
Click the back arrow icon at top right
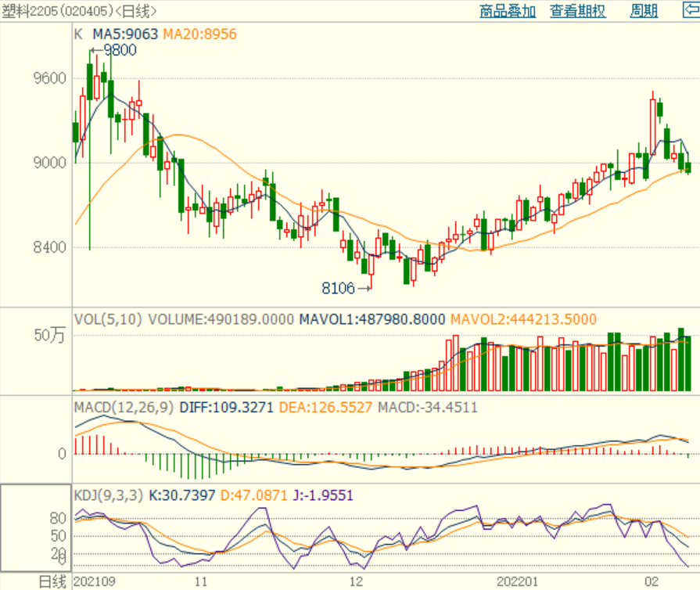coord(691,11)
